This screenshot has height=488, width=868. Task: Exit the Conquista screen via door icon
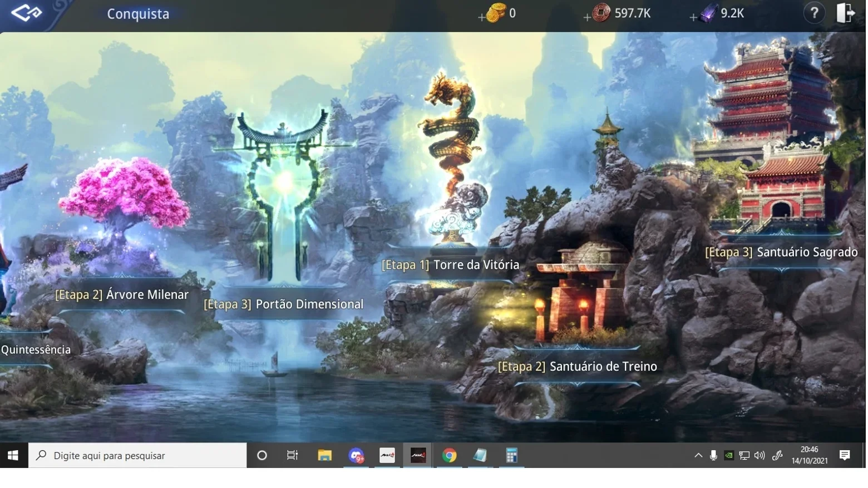(x=846, y=13)
